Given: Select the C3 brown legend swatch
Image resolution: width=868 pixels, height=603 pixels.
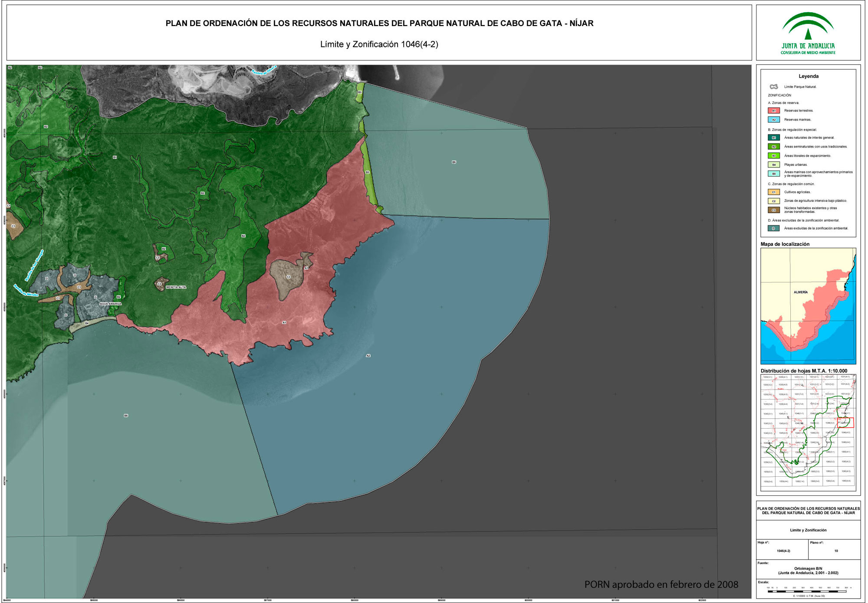Looking at the screenshot, I should [774, 210].
